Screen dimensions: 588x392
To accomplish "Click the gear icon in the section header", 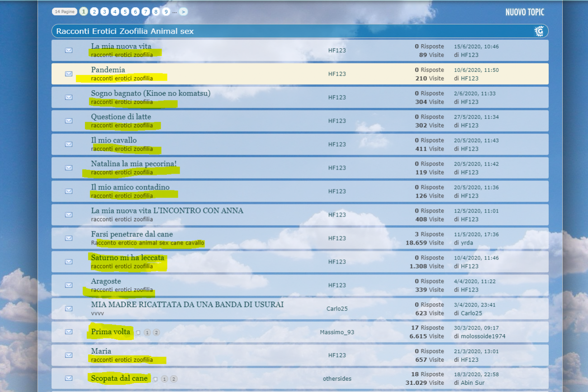I will click(539, 31).
